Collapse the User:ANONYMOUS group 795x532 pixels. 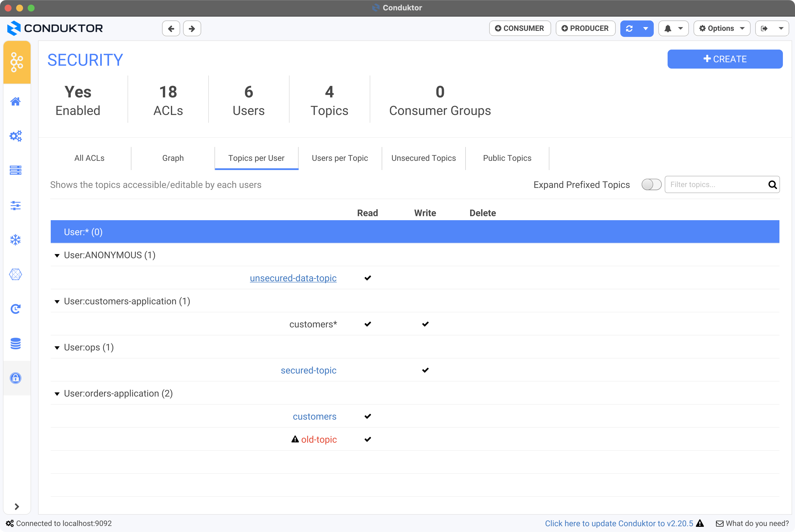click(x=57, y=256)
